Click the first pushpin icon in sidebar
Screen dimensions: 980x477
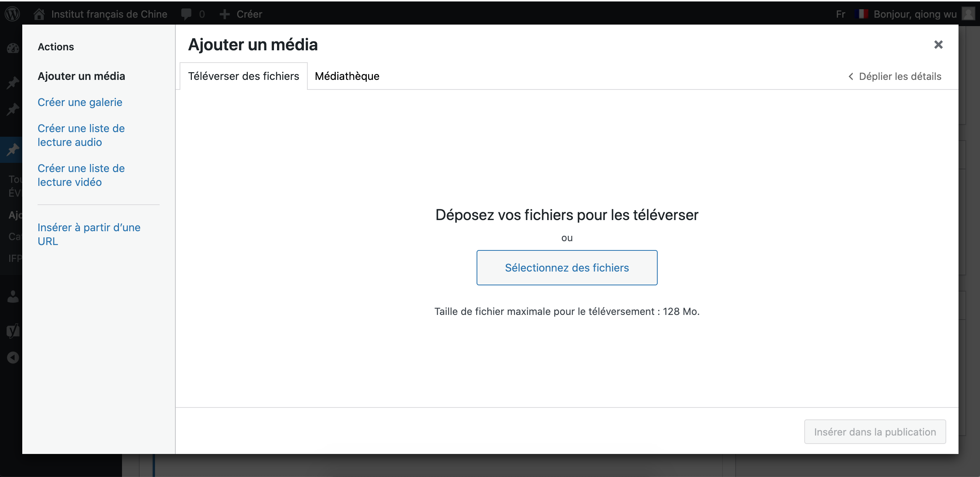coord(13,82)
